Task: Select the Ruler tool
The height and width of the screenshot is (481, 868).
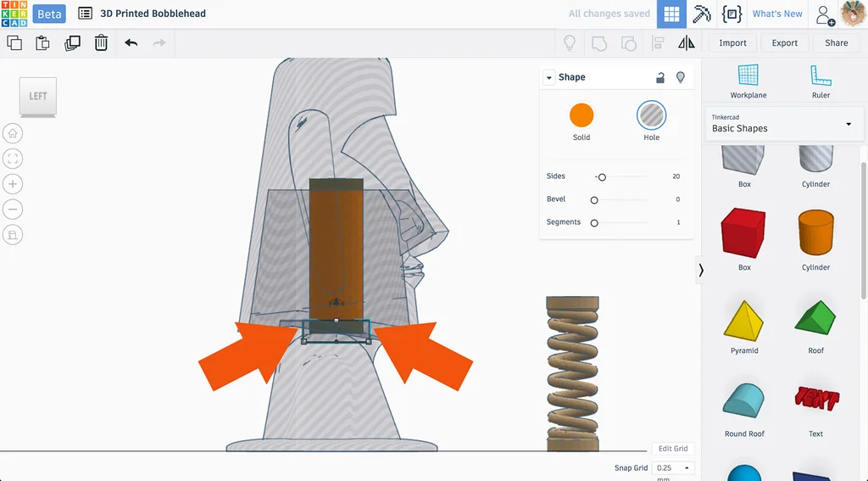Action: [821, 81]
